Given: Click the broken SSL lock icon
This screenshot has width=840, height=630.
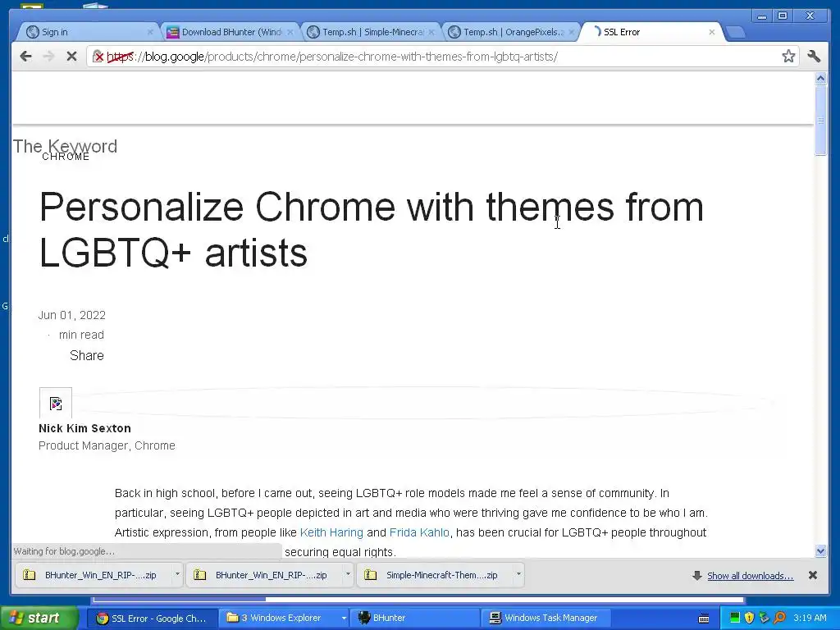Looking at the screenshot, I should 98,57.
